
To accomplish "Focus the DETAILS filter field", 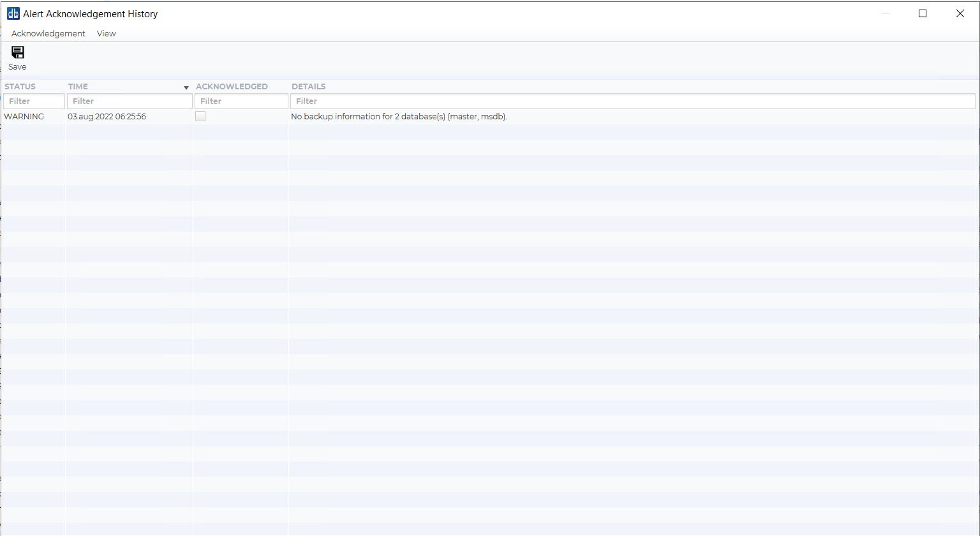I will (632, 101).
